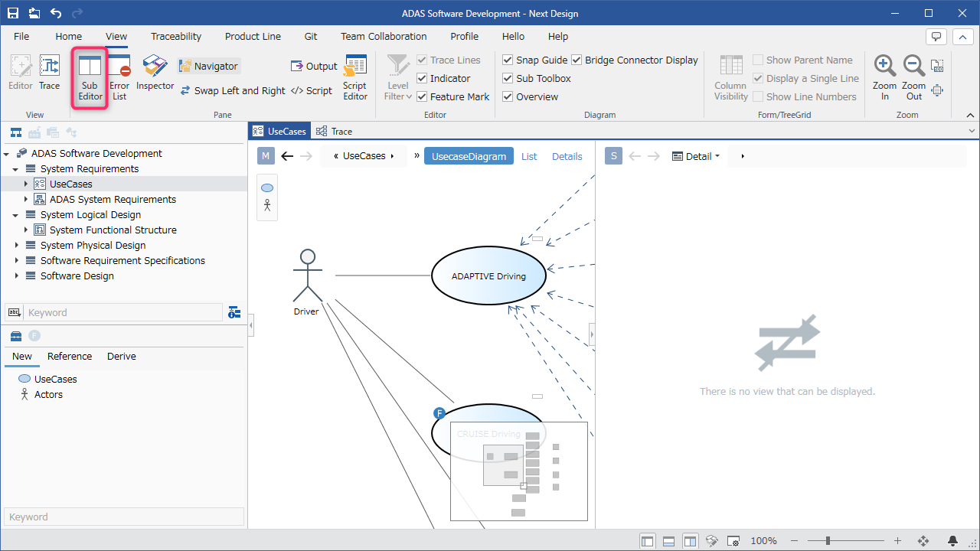This screenshot has width=980, height=551.
Task: Switch to the List view link
Action: click(529, 156)
